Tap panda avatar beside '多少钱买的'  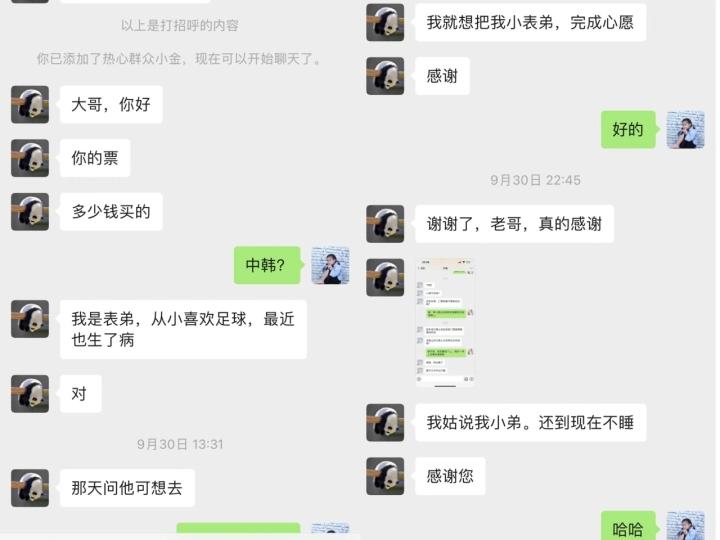point(30,212)
